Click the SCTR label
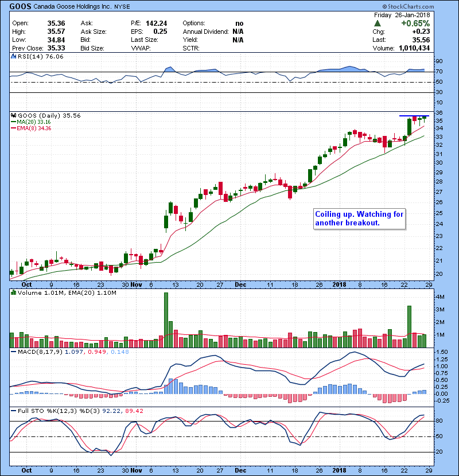Image resolution: width=459 pixels, height=476 pixels. point(191,48)
